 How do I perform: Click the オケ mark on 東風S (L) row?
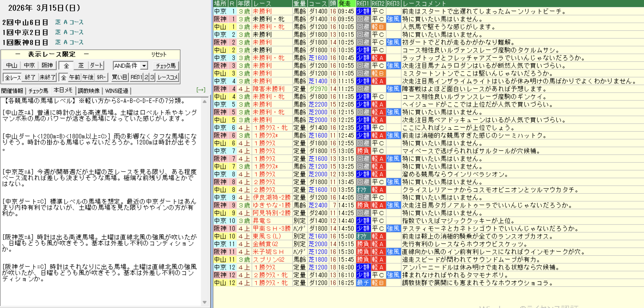tap(363, 236)
